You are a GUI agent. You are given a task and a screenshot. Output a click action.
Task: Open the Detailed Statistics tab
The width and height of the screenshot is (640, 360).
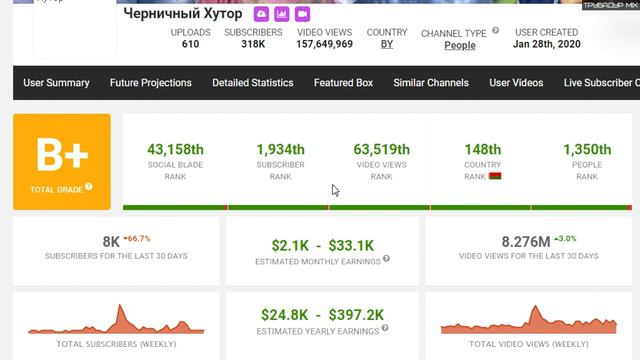[x=253, y=83]
